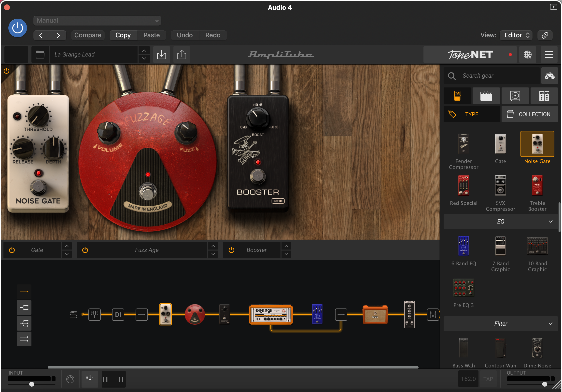The width and height of the screenshot is (562, 392).
Task: Open the preset browser folder icon
Action: point(40,55)
